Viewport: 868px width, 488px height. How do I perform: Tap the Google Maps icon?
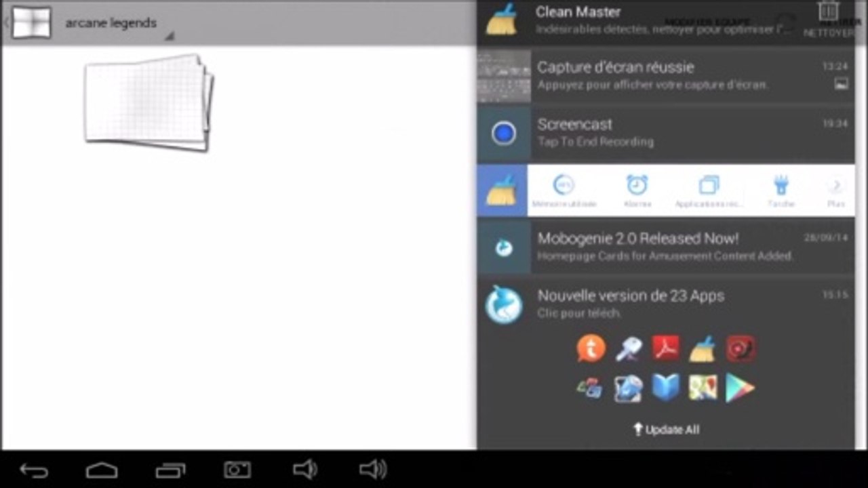(x=703, y=388)
